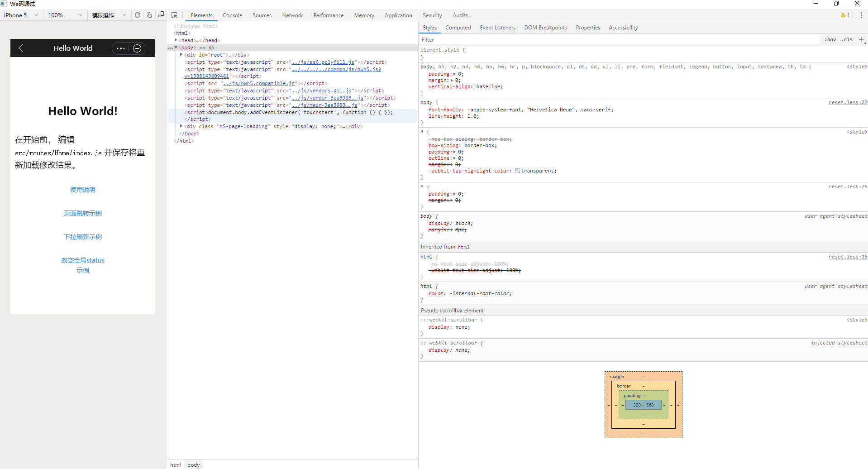Click the rotate device icon
The width and height of the screenshot is (868, 469).
pyautogui.click(x=161, y=15)
